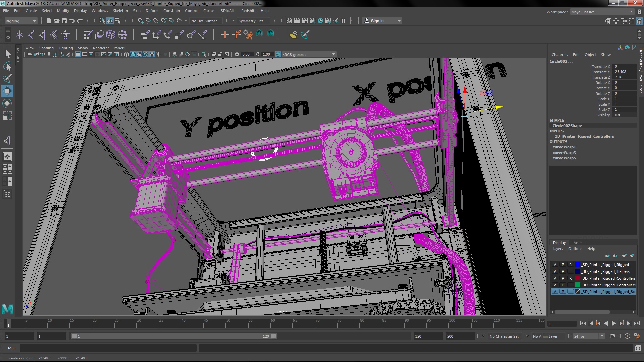Open the Skeleton menu

pyautogui.click(x=120, y=11)
